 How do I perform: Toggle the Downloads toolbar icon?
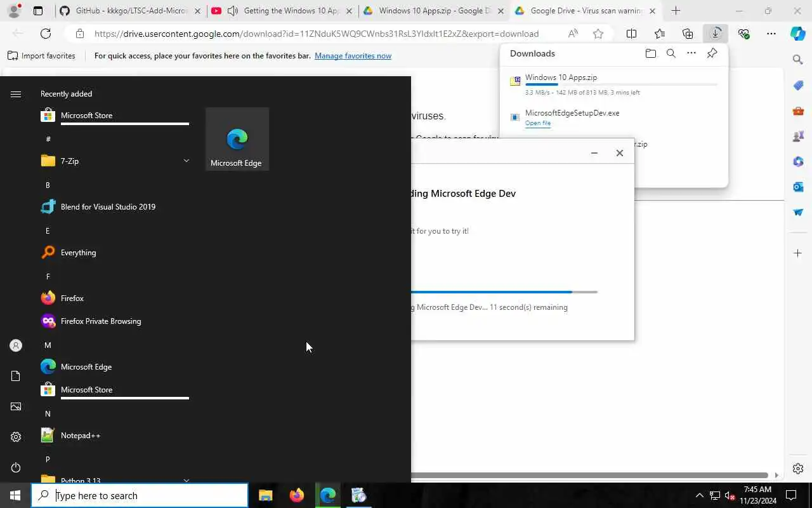716,34
